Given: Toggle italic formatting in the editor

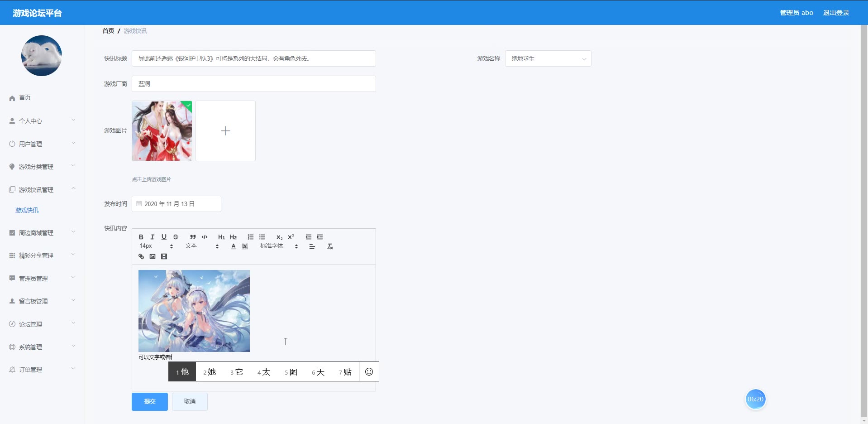Looking at the screenshot, I should [153, 237].
